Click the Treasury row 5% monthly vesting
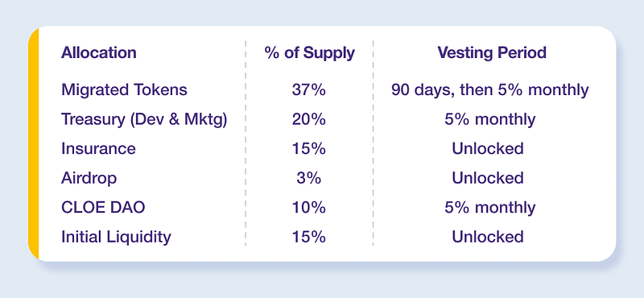The image size is (644, 298). coord(490,119)
